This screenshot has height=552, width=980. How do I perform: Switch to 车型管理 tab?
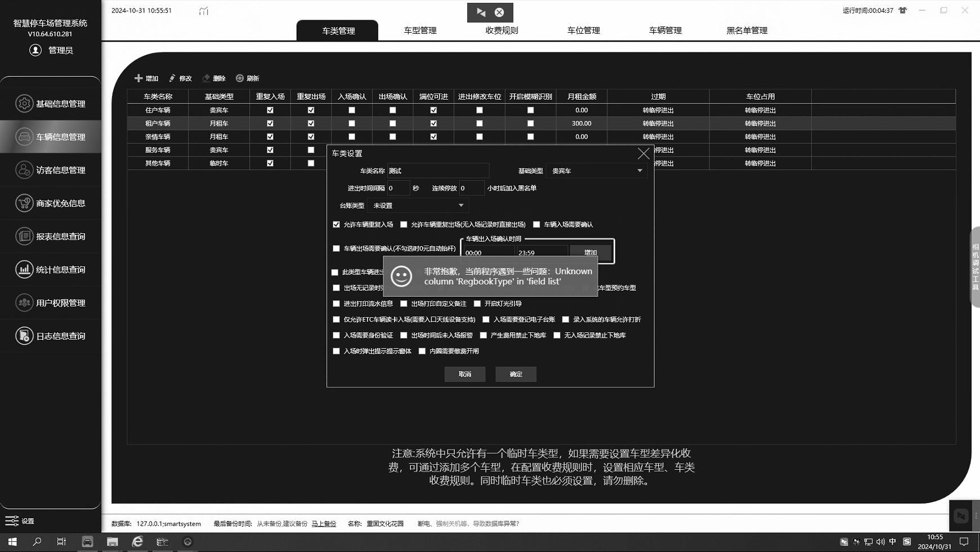coord(420,30)
